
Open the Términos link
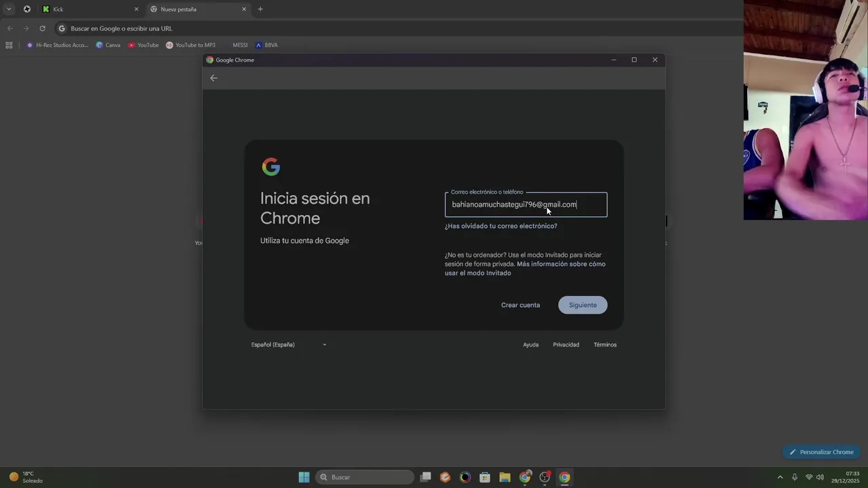click(605, 345)
